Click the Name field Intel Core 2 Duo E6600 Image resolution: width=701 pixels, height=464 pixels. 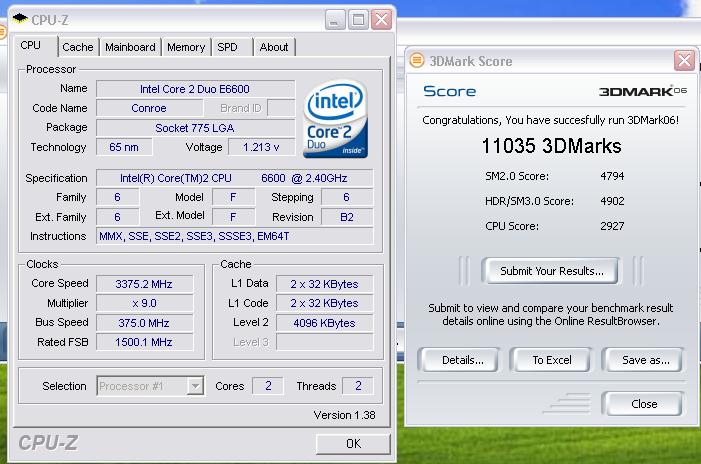click(195, 89)
